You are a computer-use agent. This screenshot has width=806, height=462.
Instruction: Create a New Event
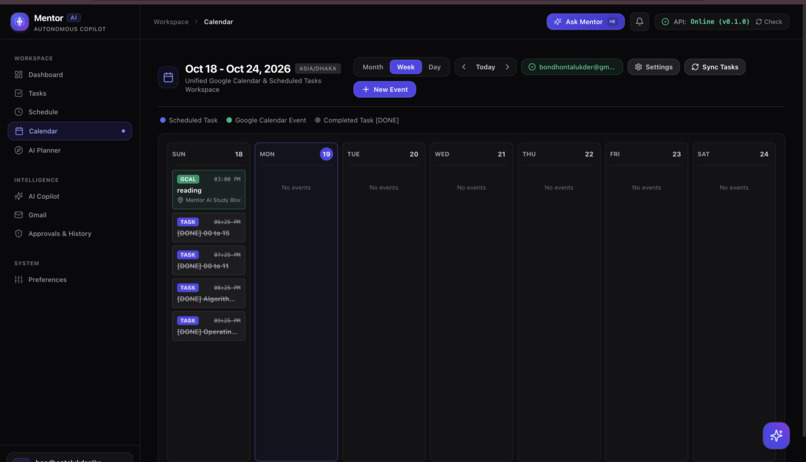click(384, 89)
